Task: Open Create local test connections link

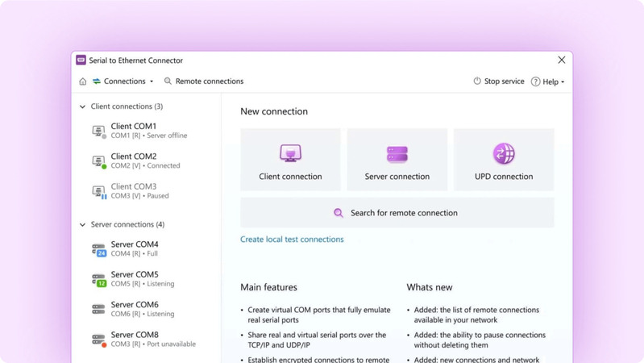Action: [x=292, y=240]
